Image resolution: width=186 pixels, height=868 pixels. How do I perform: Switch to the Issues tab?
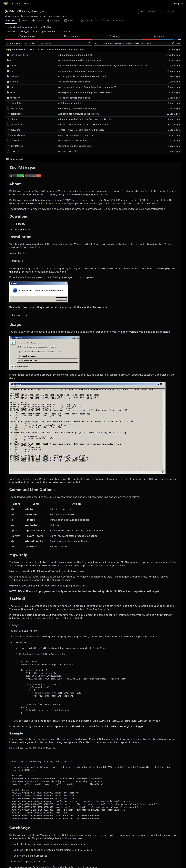(x=23, y=21)
